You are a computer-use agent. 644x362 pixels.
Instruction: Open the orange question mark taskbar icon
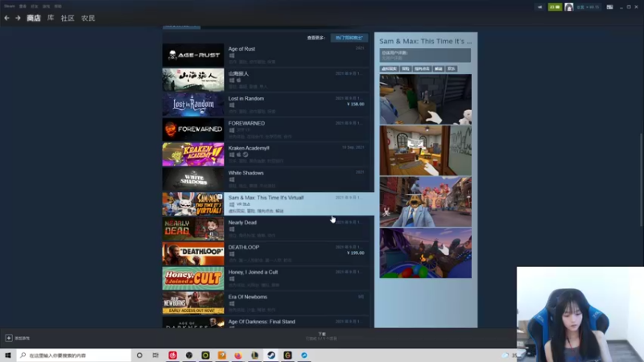point(222,356)
